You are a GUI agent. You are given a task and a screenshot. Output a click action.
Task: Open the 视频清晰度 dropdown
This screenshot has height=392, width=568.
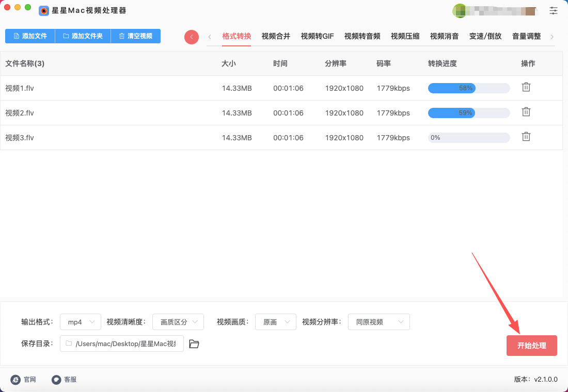[x=178, y=322]
